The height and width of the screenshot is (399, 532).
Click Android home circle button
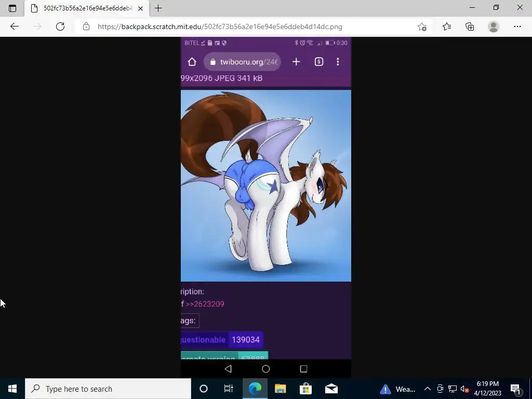(266, 369)
